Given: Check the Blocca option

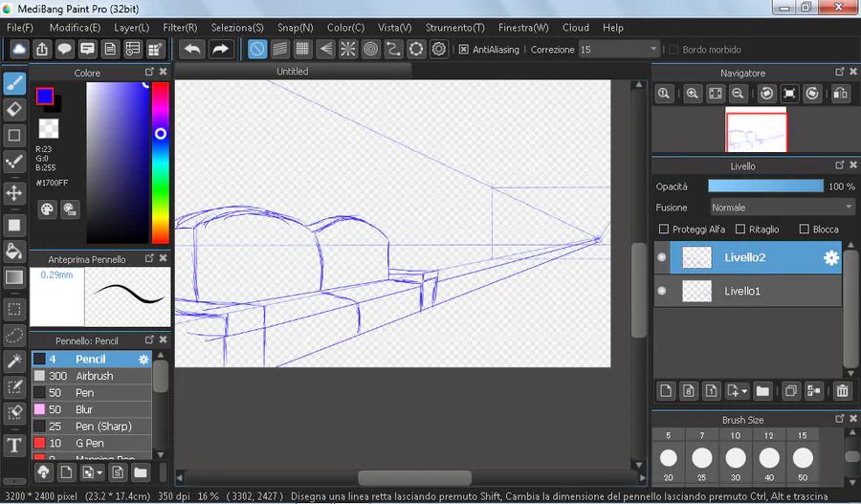Looking at the screenshot, I should point(805,229).
